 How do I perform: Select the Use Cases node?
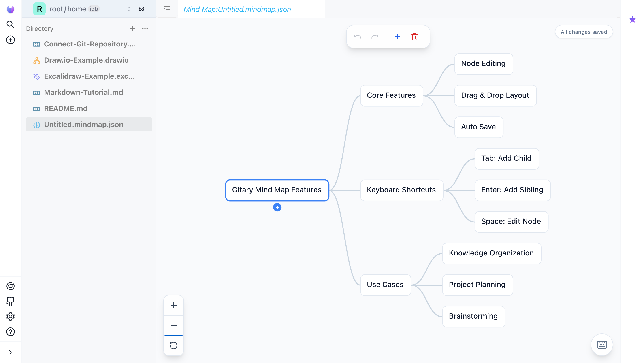(386, 285)
